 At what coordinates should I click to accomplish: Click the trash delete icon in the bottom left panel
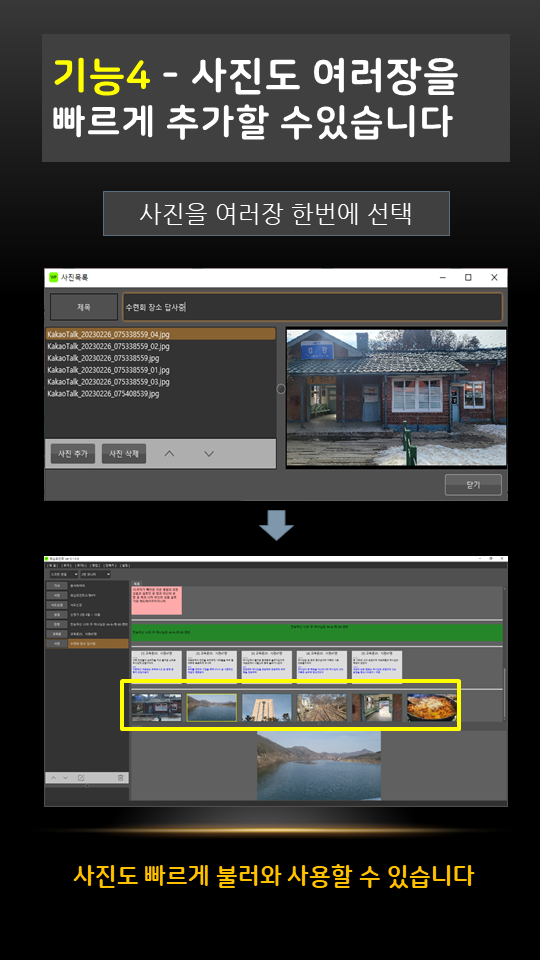click(x=121, y=778)
